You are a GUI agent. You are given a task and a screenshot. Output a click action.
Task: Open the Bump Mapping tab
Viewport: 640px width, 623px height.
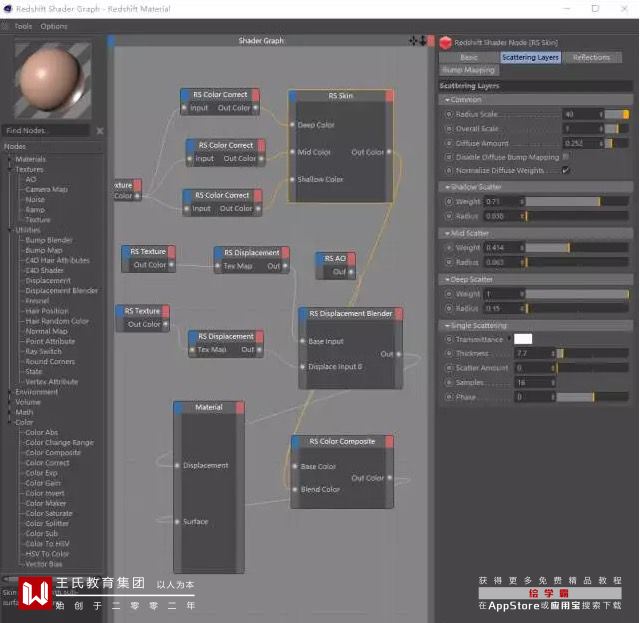pyautogui.click(x=469, y=70)
